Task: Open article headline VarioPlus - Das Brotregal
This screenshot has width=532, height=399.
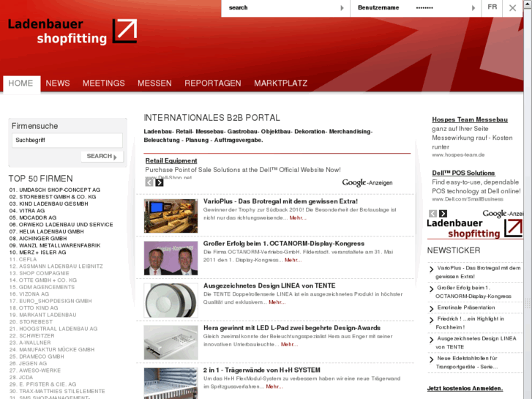Action: (x=280, y=201)
